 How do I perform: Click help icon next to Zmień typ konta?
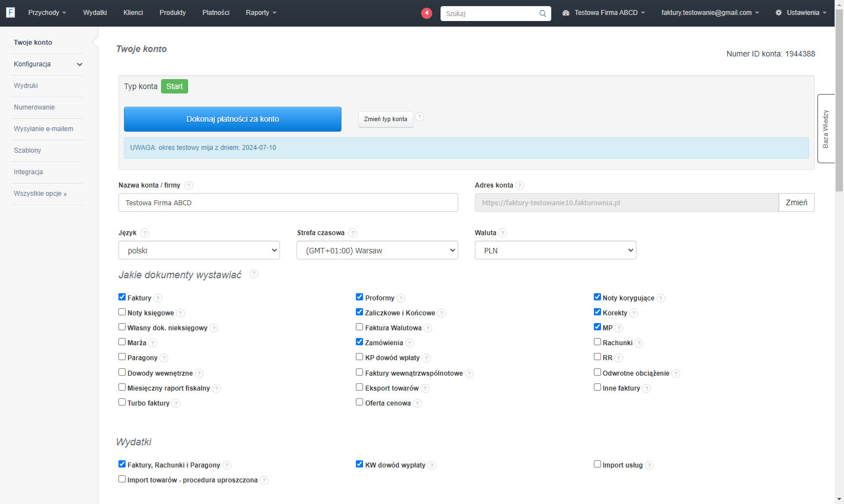(x=420, y=117)
